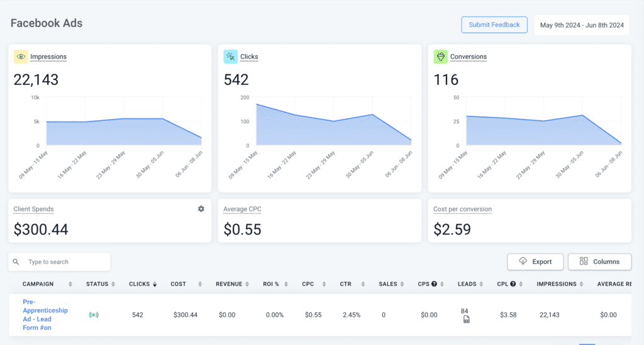The height and width of the screenshot is (345, 644).
Task: Click the Cost per conversion label
Action: 462,209
